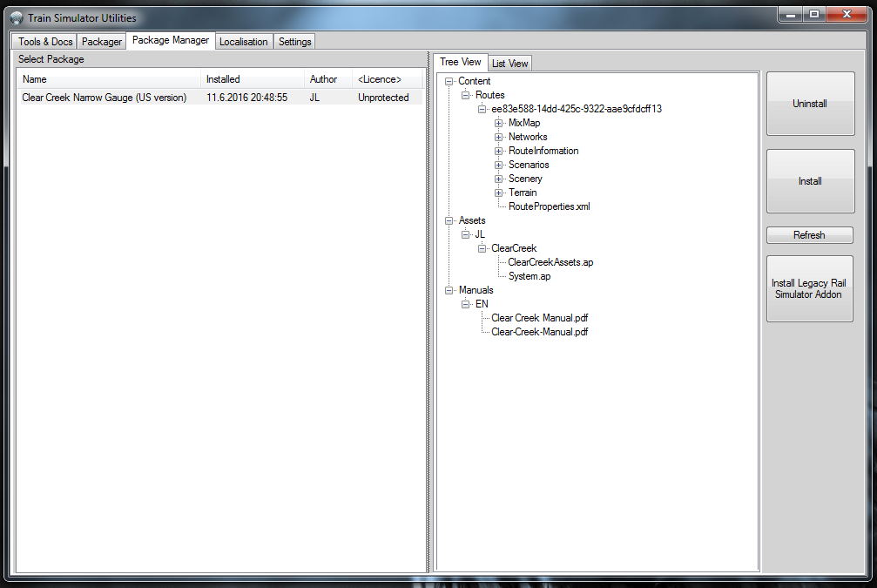Collapse the JL tree node

[x=465, y=234]
